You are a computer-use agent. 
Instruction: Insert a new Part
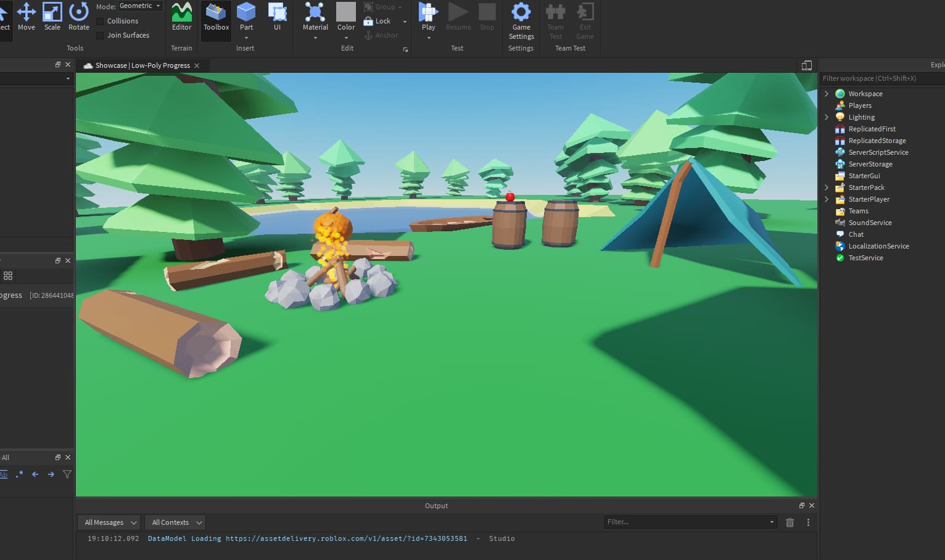(x=246, y=15)
